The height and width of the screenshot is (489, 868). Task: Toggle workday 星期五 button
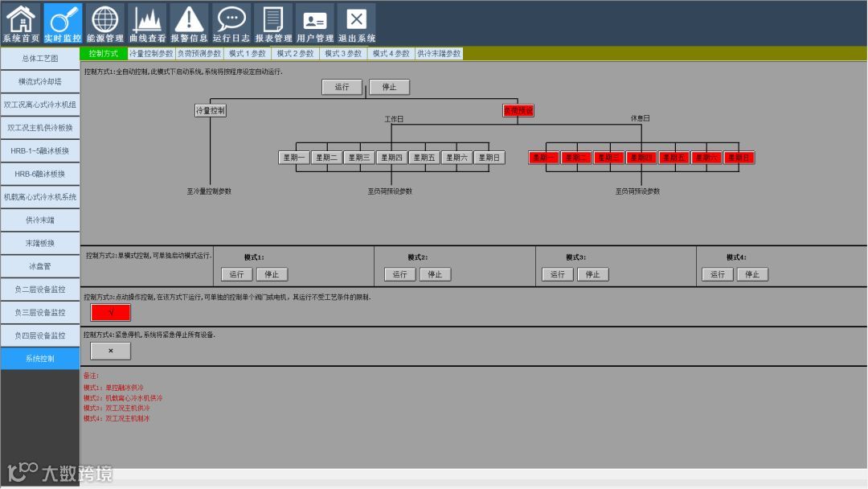(x=424, y=158)
